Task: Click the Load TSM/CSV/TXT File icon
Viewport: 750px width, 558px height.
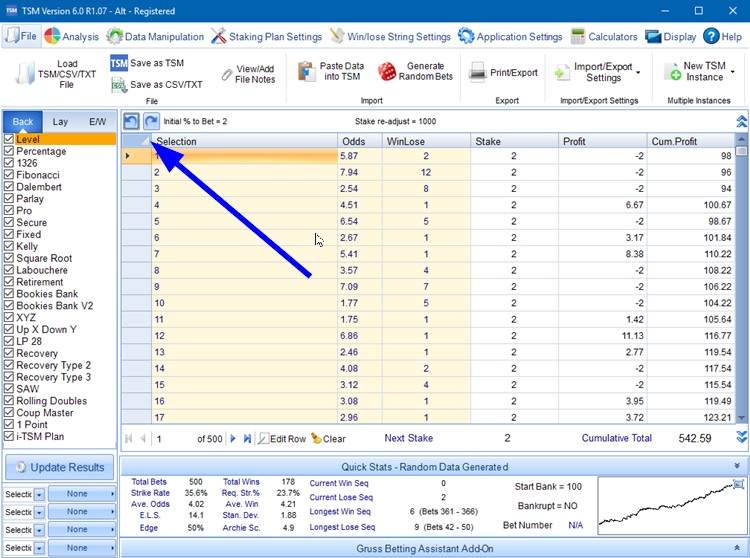Action: point(26,72)
